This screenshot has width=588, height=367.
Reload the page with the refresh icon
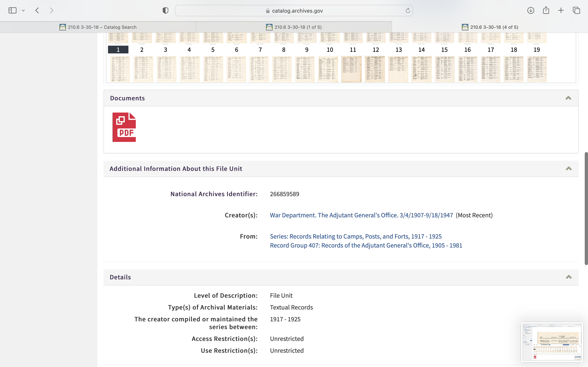(408, 11)
